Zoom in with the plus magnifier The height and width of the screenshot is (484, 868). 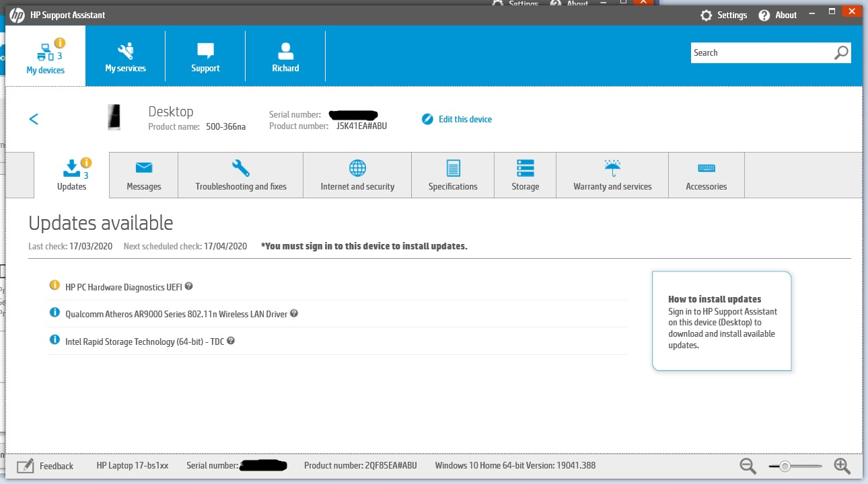coord(842,465)
